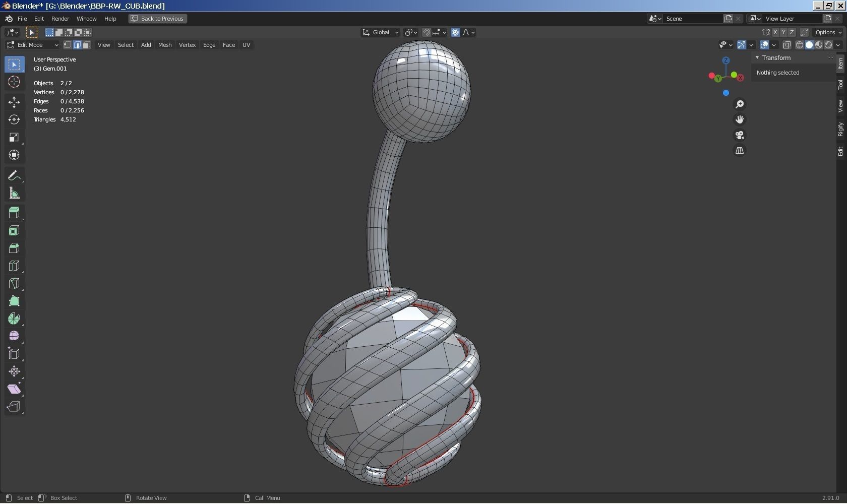
Task: Open the Mesh menu
Action: [x=165, y=45]
